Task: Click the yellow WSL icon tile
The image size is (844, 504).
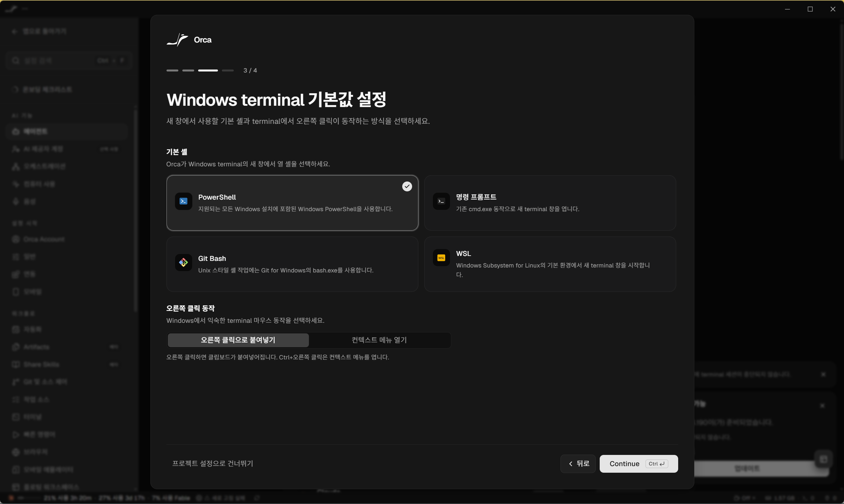Action: pyautogui.click(x=441, y=258)
